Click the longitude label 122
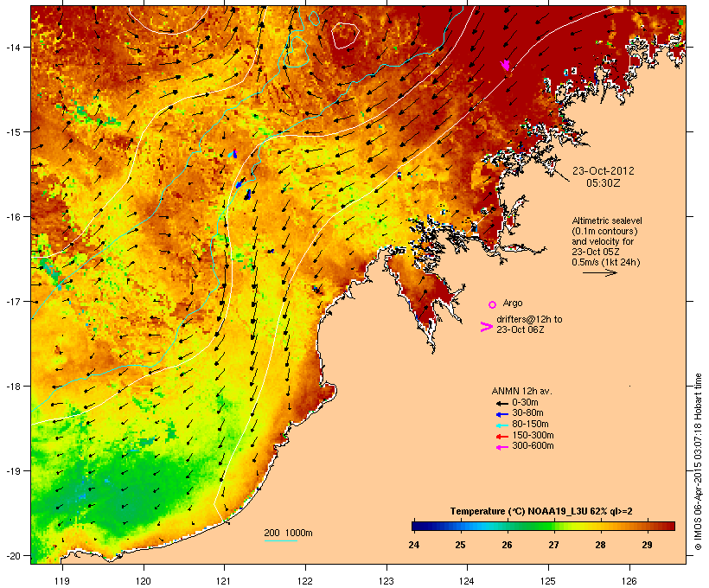 coord(305,581)
